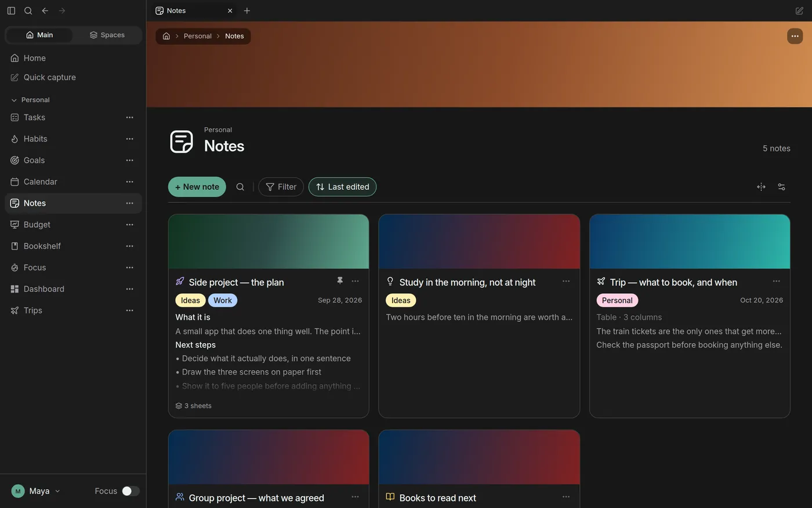812x508 pixels.
Task: Toggle the sidebar panel icon
Action: (x=11, y=10)
